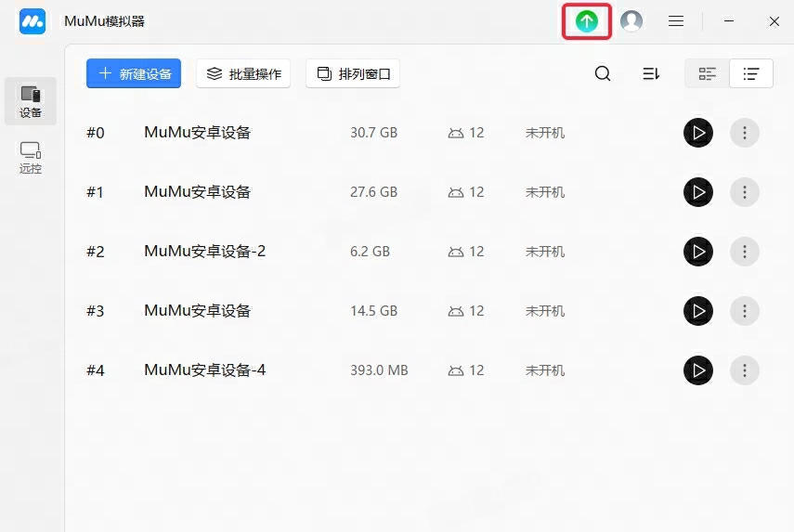Start MuMu安卓设备-2 emulator
The height and width of the screenshot is (532, 794).
[x=698, y=252]
